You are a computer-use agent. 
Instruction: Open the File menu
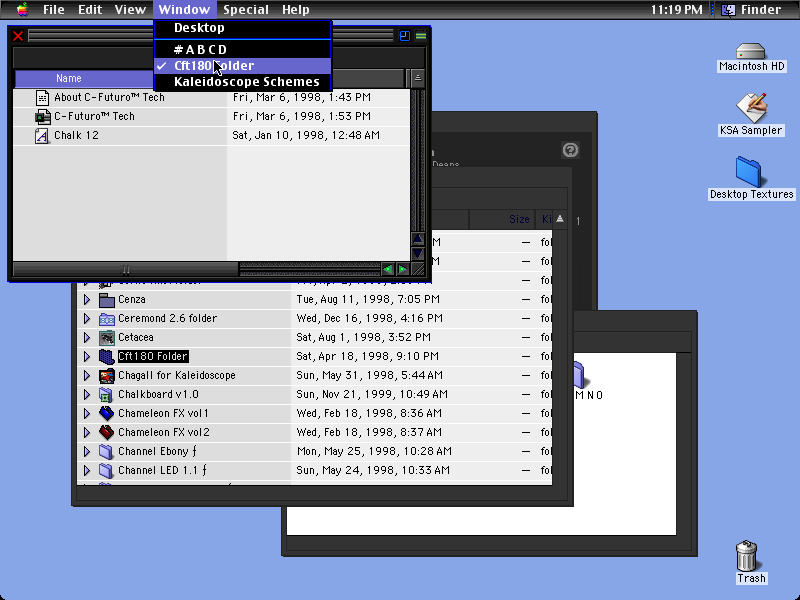coord(54,9)
